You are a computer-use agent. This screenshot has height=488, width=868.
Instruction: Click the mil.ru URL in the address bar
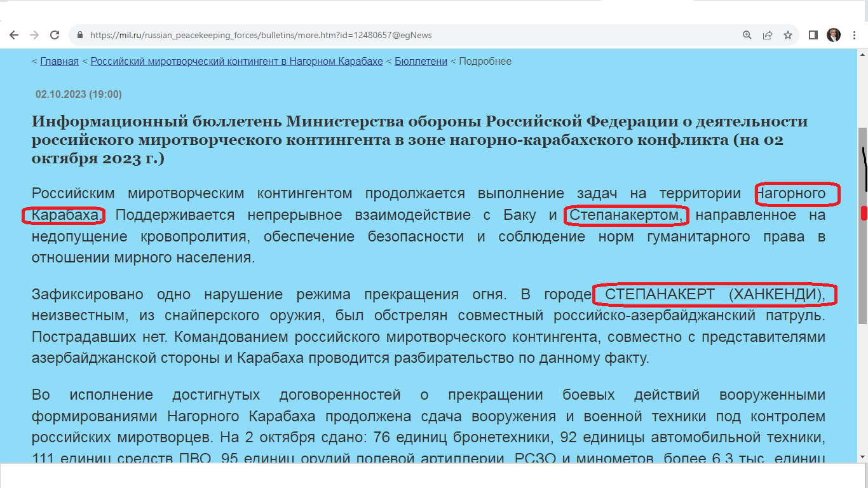261,35
